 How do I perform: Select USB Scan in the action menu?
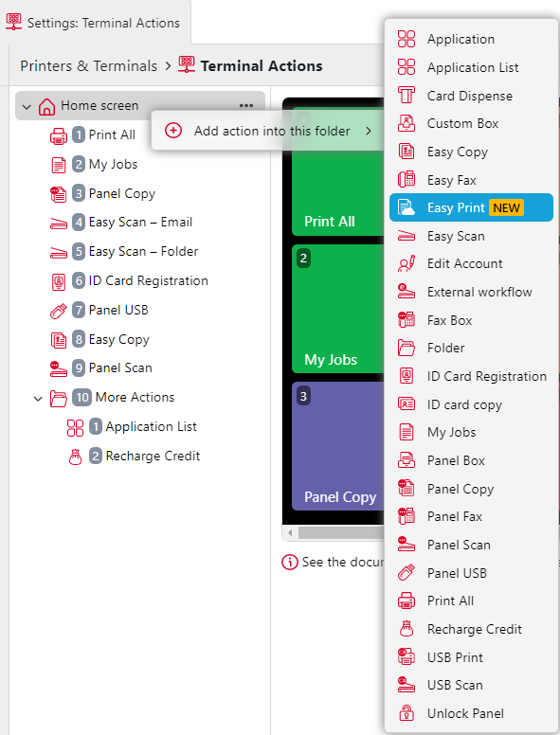tap(471, 685)
